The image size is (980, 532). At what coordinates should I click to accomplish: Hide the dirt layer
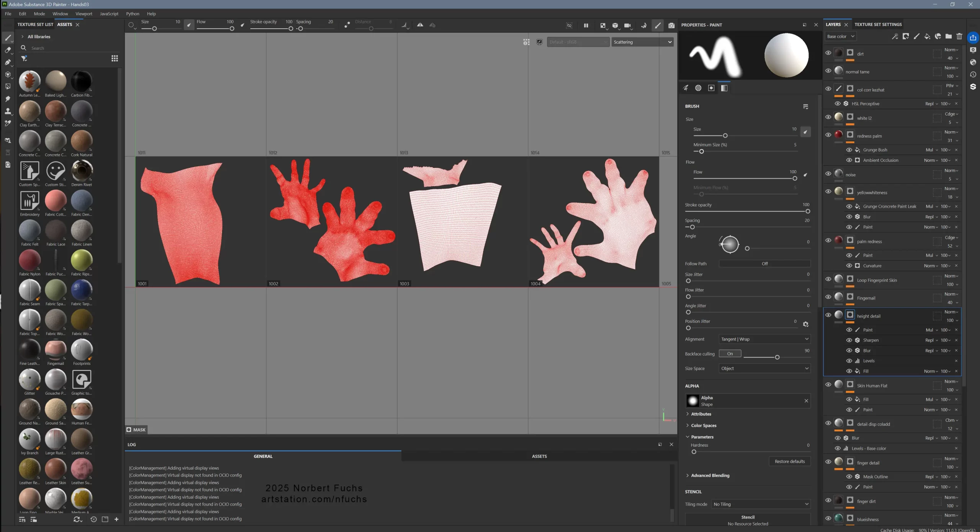828,54
